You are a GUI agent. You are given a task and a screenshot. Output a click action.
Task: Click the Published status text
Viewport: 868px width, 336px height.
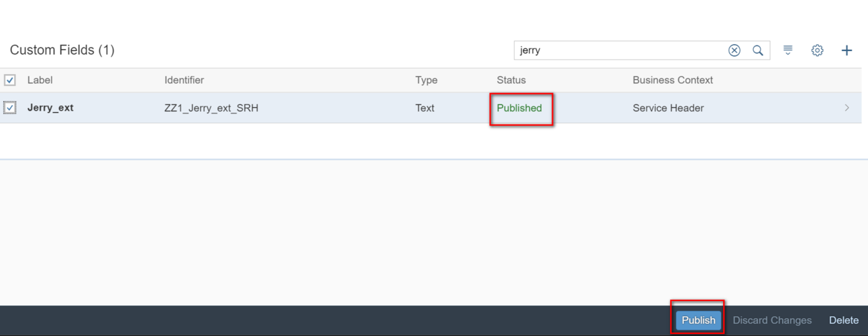point(519,108)
